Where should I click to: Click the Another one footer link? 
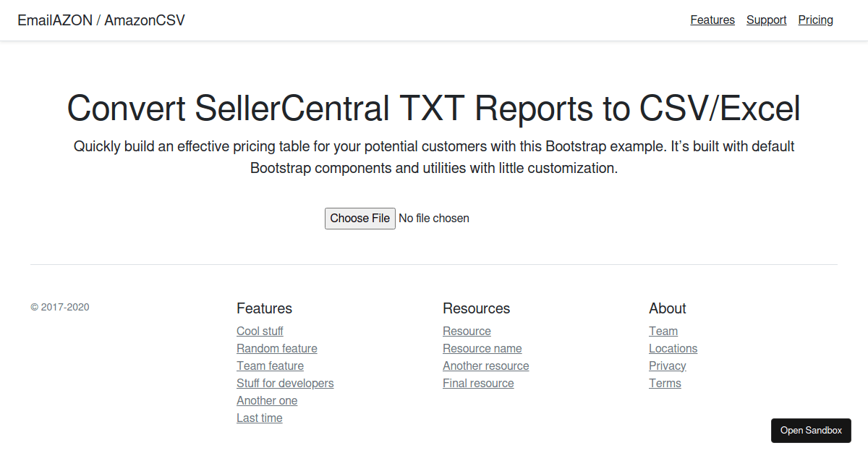267,400
